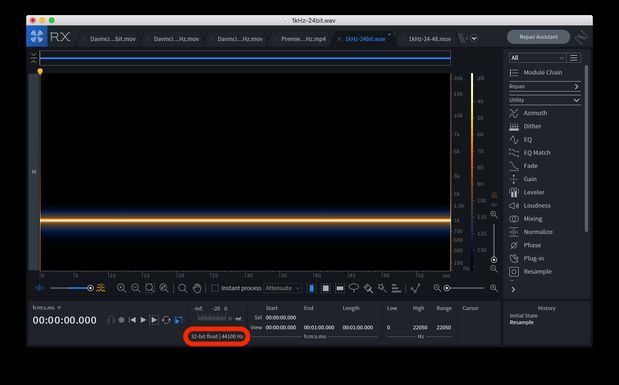Select the Lasso selection tool
This screenshot has width=619, height=385.
click(x=354, y=288)
